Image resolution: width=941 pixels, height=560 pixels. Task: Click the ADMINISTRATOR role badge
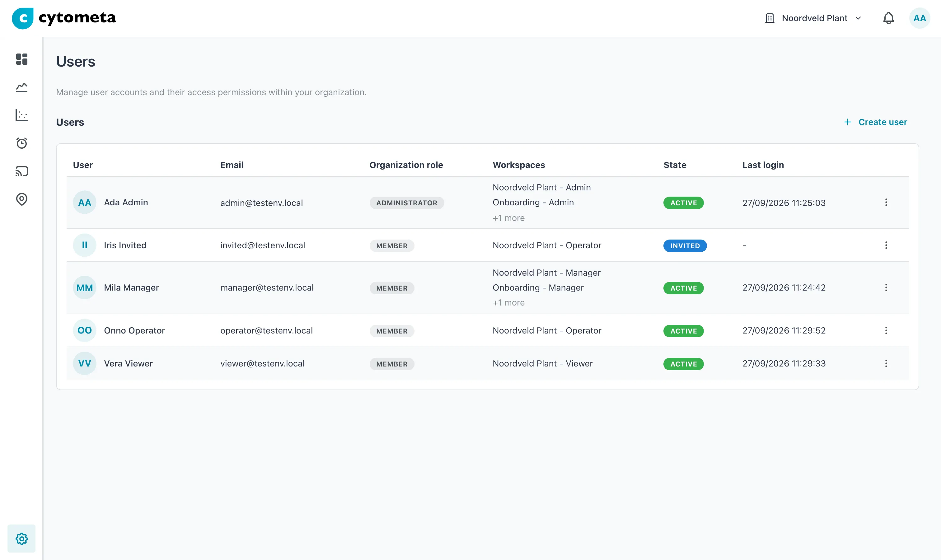click(406, 203)
